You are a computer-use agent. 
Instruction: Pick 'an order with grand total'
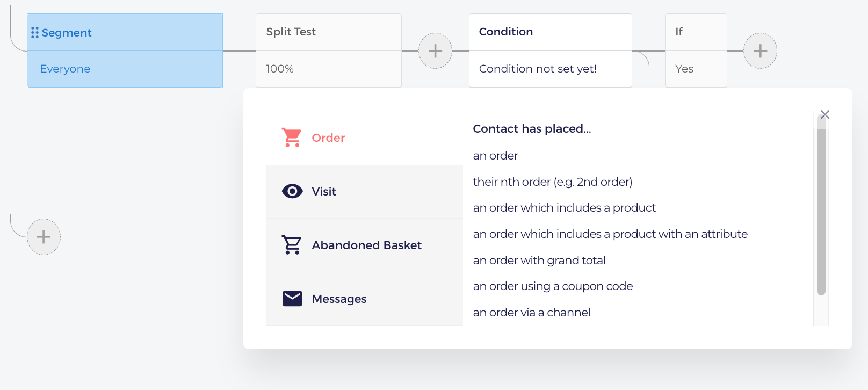click(539, 261)
